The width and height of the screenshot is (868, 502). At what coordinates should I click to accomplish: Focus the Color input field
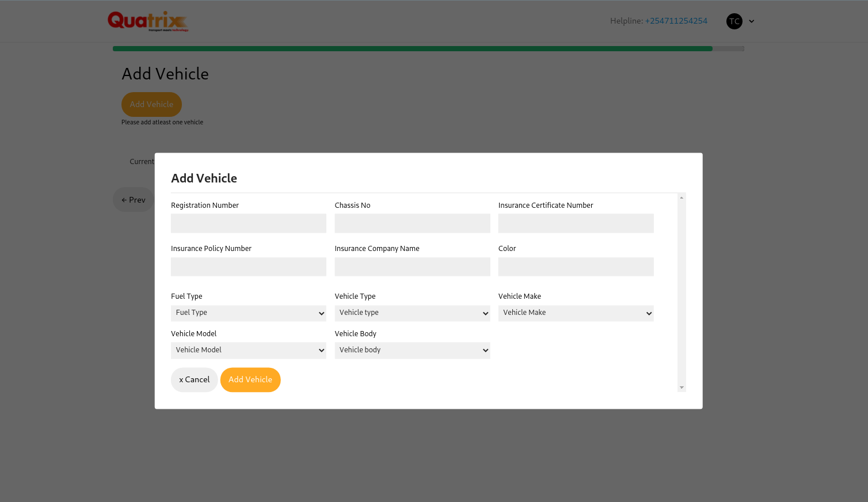click(x=576, y=267)
